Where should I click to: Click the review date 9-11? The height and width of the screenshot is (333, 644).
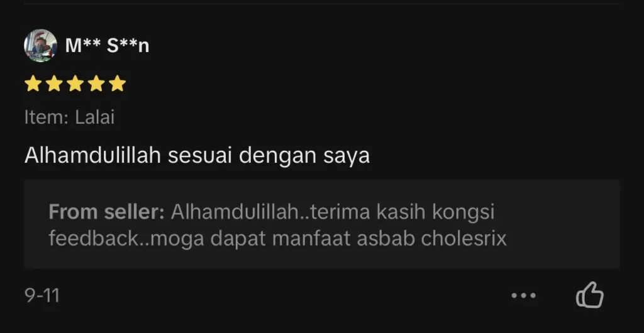click(x=42, y=295)
